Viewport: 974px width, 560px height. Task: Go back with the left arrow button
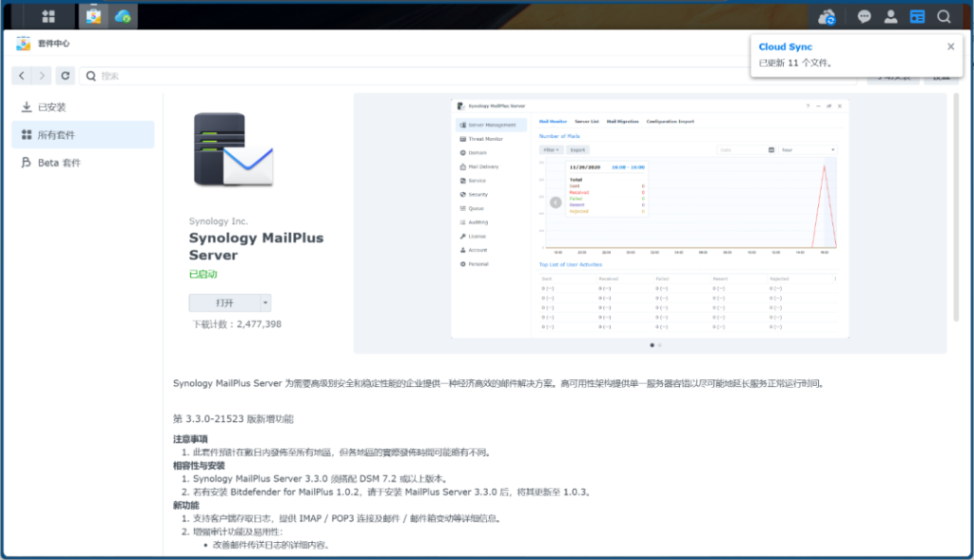tap(22, 76)
